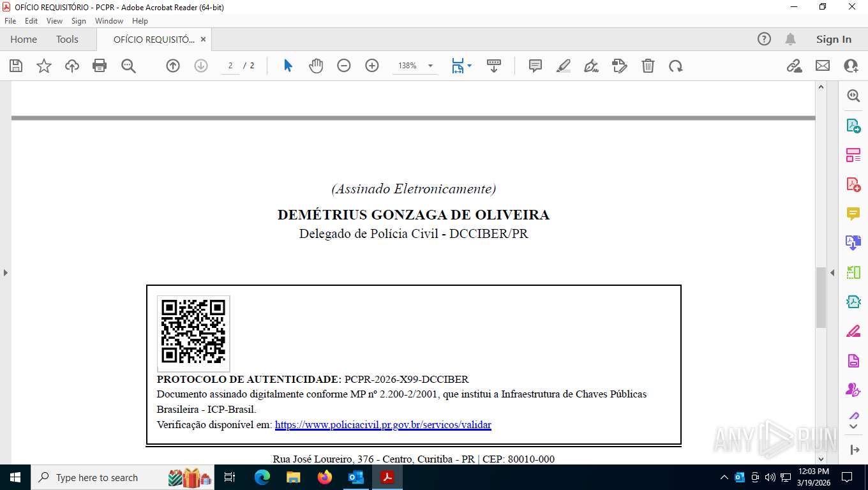Go to the next page arrow
Image resolution: width=868 pixels, height=490 pixels.
(x=201, y=66)
